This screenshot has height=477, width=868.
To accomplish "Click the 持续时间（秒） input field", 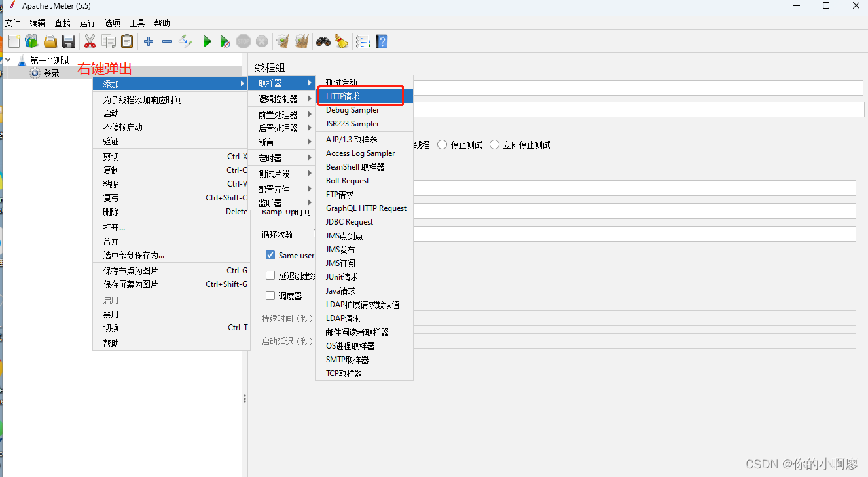I will (x=635, y=318).
